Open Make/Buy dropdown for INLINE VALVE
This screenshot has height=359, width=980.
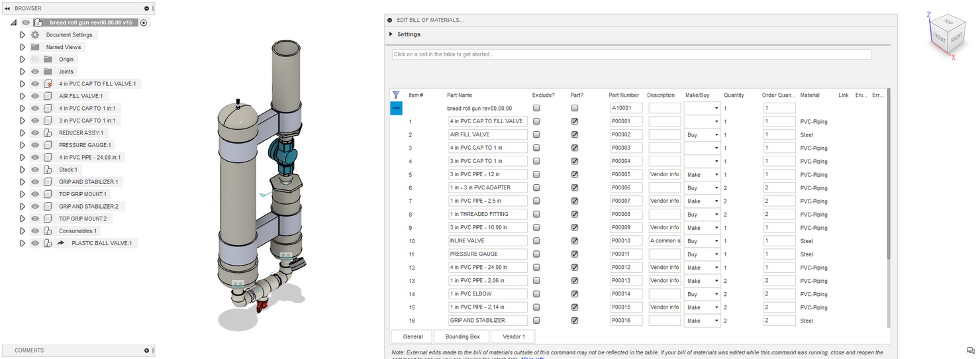(702, 240)
